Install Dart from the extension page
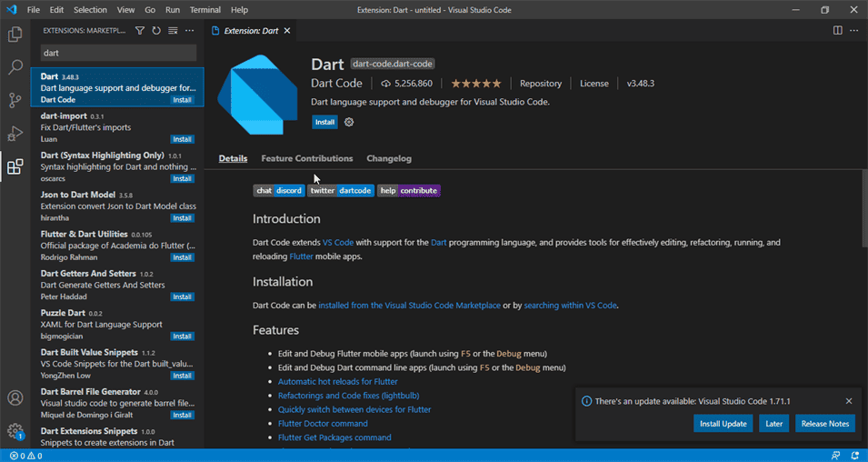Viewport: 868px width, 462px height. click(325, 122)
